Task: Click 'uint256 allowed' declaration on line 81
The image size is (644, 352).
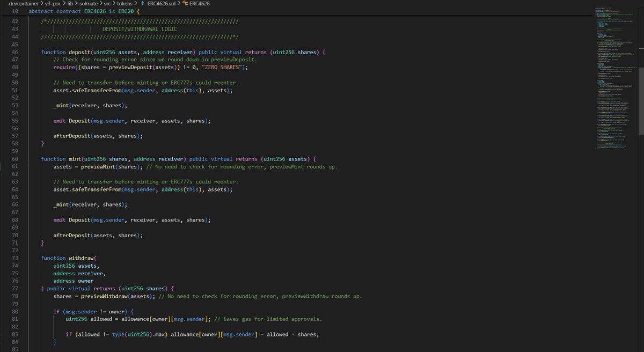Action: pyautogui.click(x=90, y=319)
